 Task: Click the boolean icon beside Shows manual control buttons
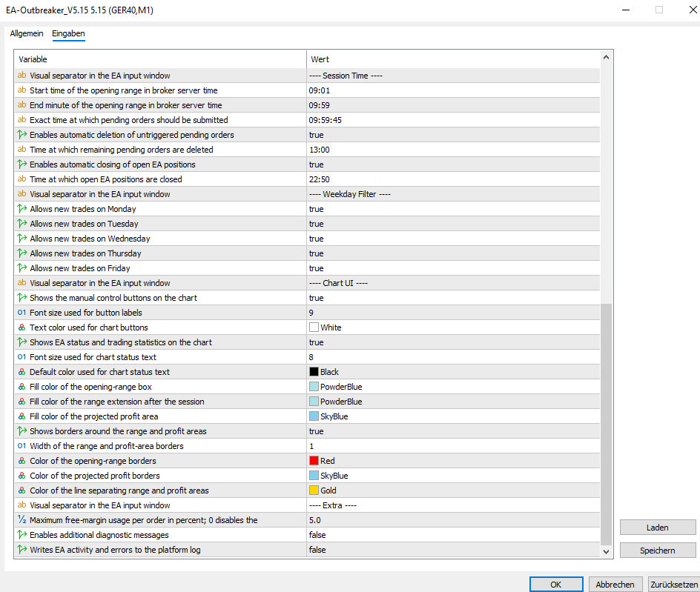point(22,298)
